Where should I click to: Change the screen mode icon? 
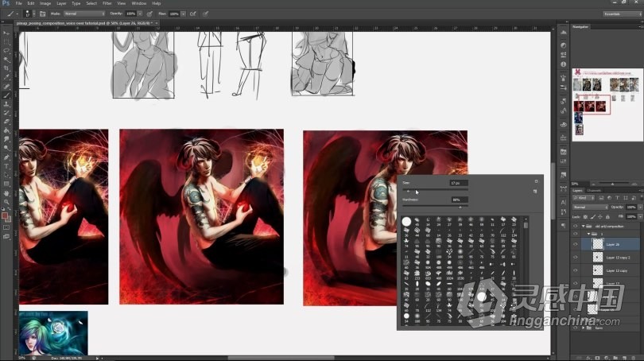pyautogui.click(x=6, y=237)
